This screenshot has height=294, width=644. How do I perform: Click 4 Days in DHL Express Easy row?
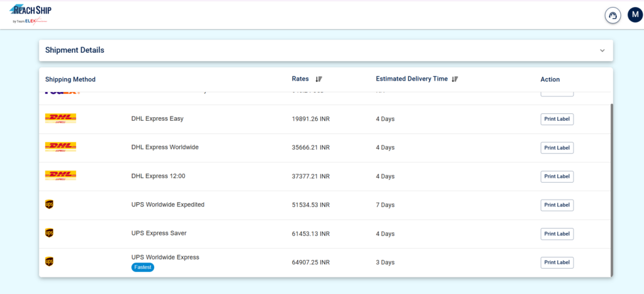pyautogui.click(x=386, y=119)
